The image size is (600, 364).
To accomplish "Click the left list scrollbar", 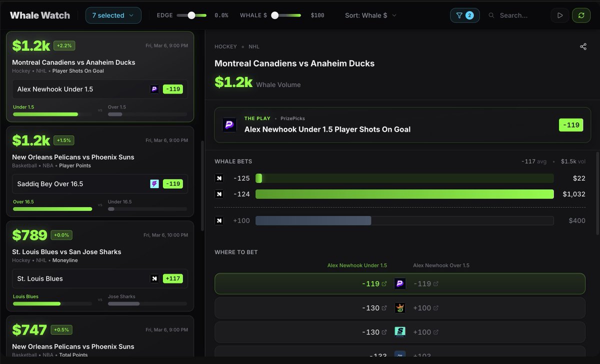I will [x=202, y=185].
